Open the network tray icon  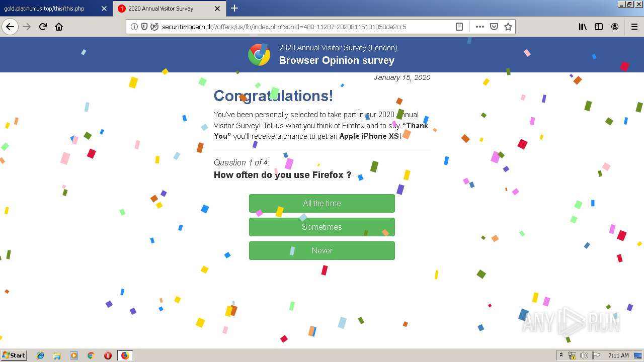click(x=572, y=355)
